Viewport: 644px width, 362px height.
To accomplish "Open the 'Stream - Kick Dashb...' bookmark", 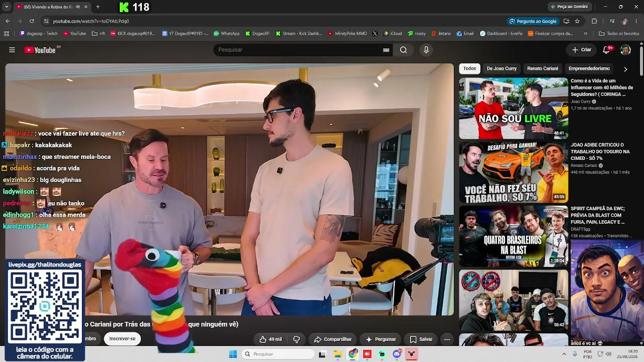I will (x=298, y=34).
